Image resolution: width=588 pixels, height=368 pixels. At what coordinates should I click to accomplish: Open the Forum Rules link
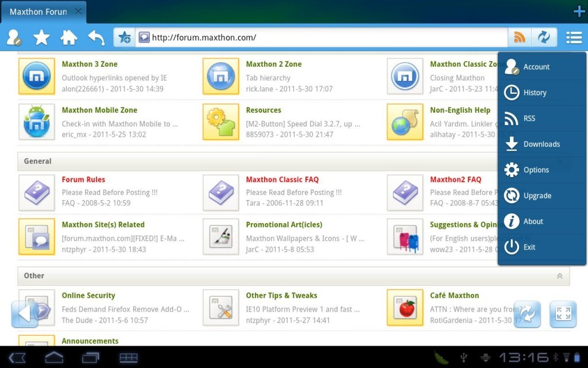pyautogui.click(x=83, y=179)
